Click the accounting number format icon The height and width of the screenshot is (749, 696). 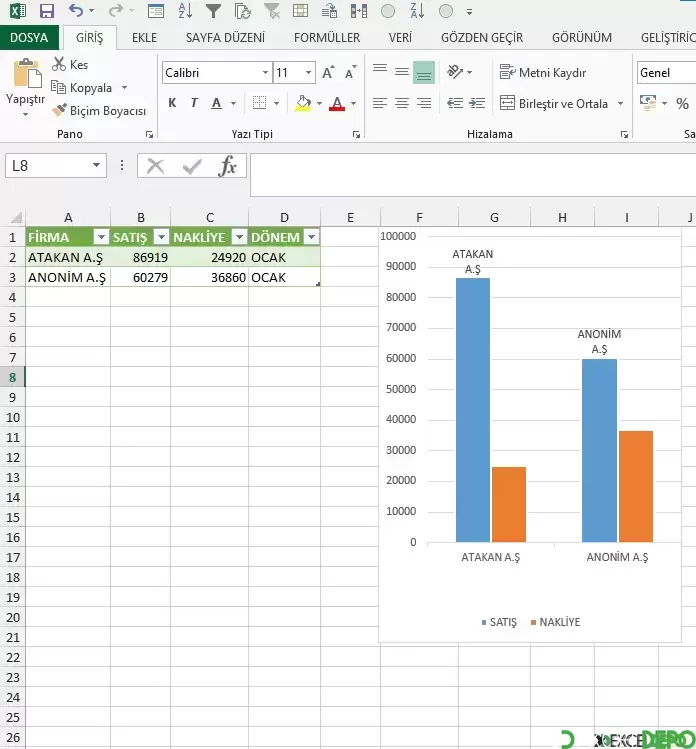(648, 103)
